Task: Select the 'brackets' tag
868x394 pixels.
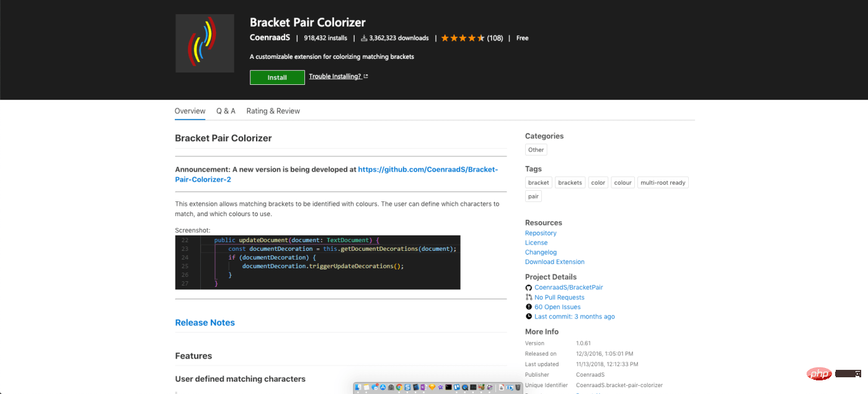Action: pos(570,183)
